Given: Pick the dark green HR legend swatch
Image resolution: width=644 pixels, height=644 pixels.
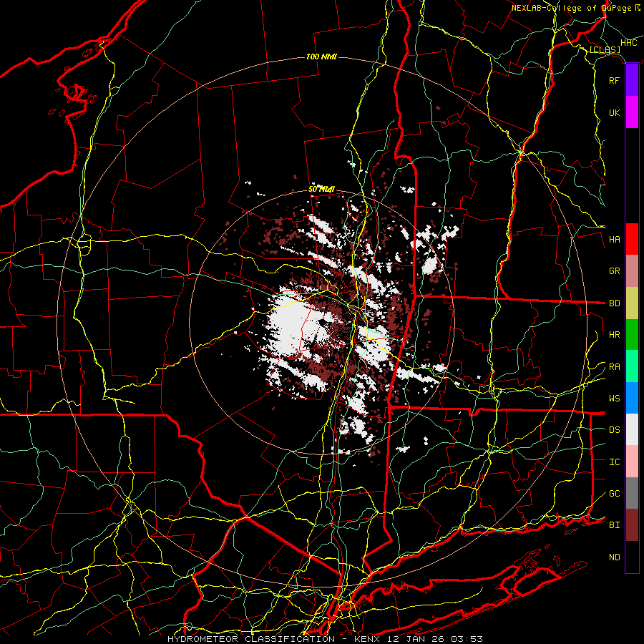Looking at the screenshot, I should 632,335.
